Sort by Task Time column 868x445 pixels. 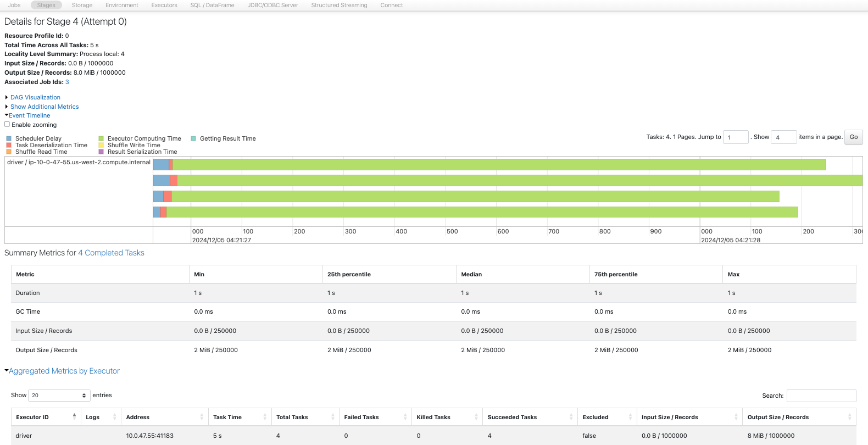[x=240, y=417]
